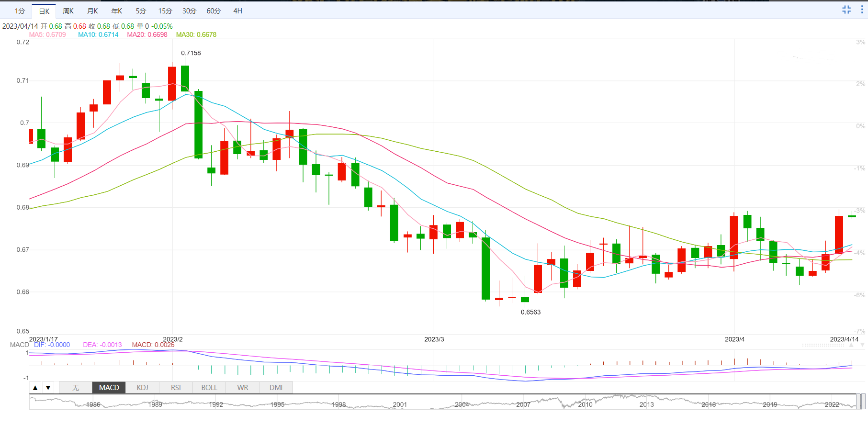
Task: Select the 日K daily candlestick tab
Action: pos(44,11)
